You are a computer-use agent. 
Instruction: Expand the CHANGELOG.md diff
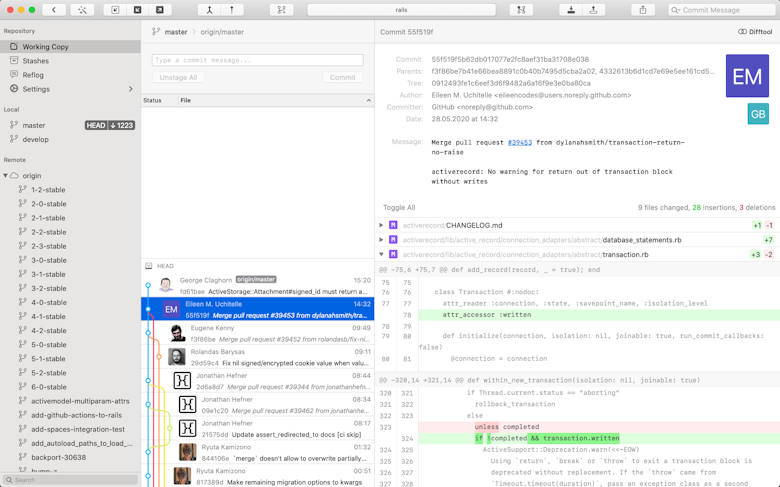click(381, 225)
